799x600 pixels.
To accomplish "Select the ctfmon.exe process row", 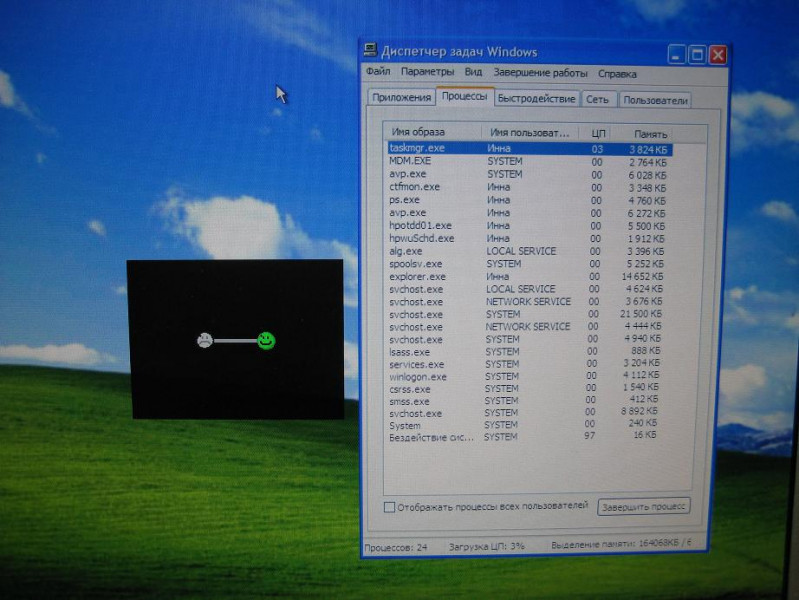I will (x=528, y=187).
